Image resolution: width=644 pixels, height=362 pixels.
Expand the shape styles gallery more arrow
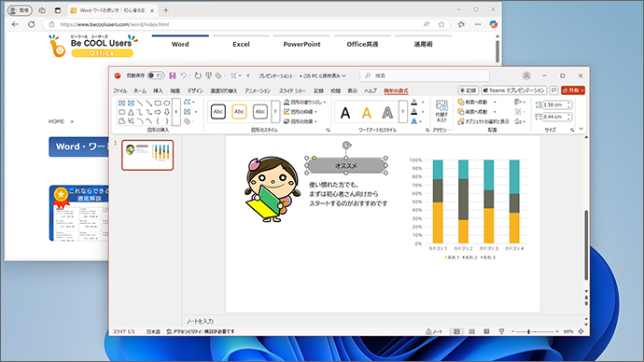pyautogui.click(x=275, y=112)
